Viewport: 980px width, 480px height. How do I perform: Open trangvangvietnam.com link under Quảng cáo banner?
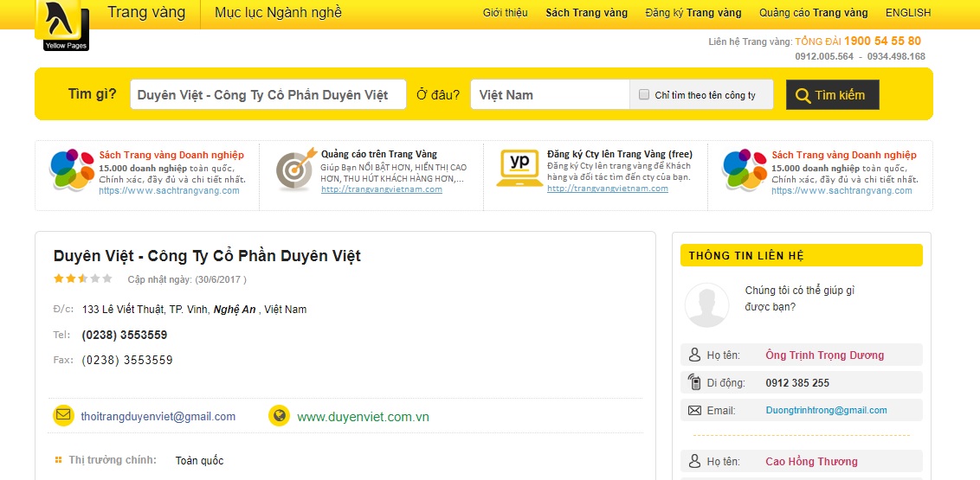pyautogui.click(x=382, y=189)
